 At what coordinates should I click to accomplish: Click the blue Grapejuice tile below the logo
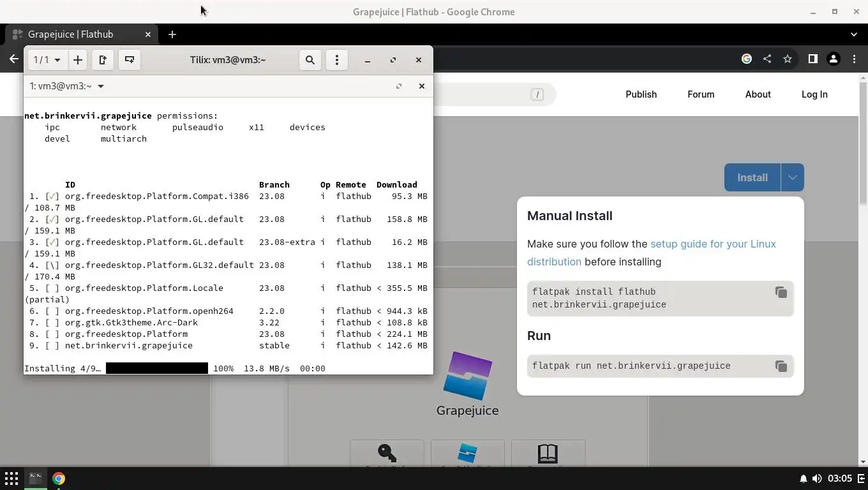[x=467, y=453]
